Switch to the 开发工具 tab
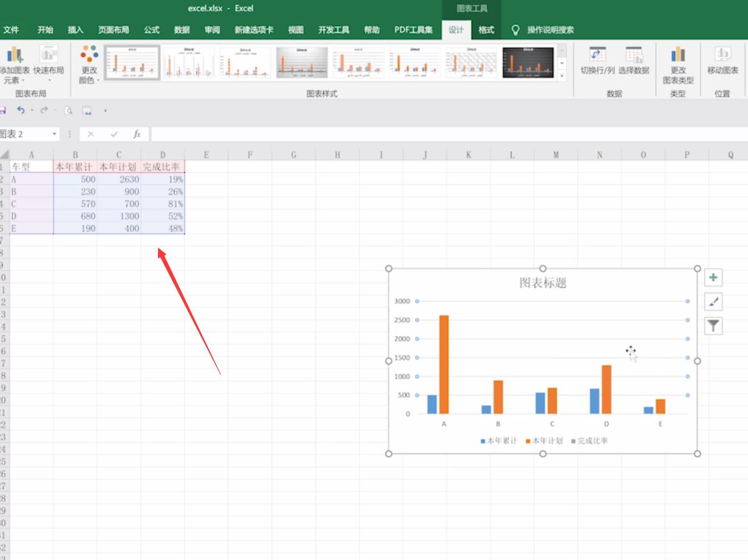 (x=334, y=30)
